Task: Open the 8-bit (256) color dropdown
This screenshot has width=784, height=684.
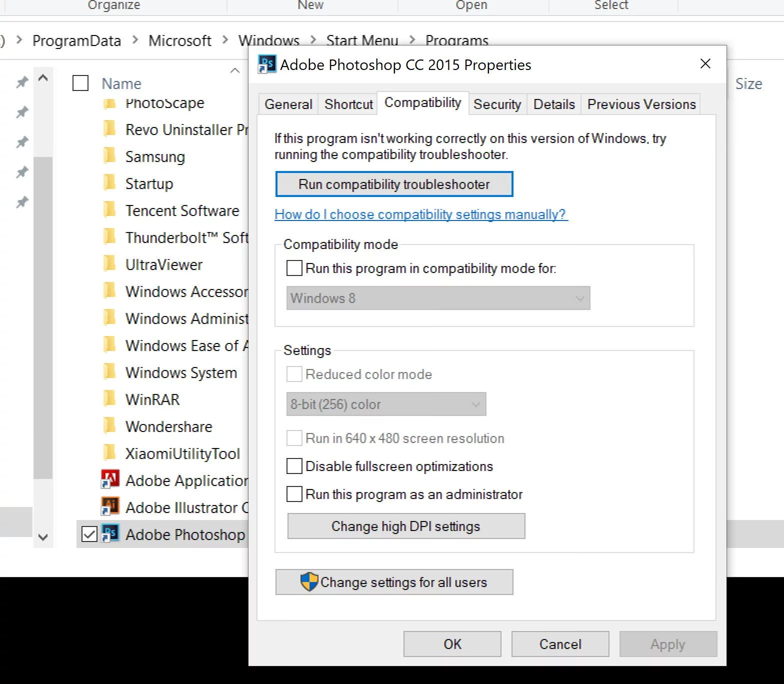Action: [386, 404]
